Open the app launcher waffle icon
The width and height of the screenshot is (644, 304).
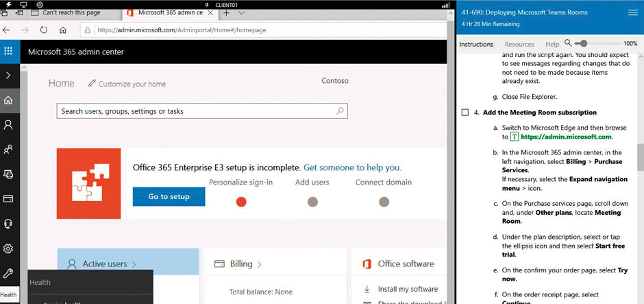8,51
